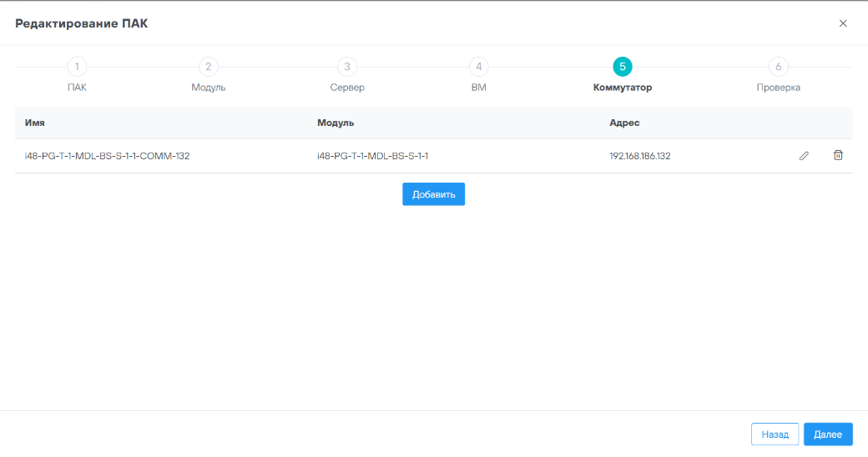
Task: Close the Редактирование ПАК dialog
Action: pyautogui.click(x=843, y=23)
